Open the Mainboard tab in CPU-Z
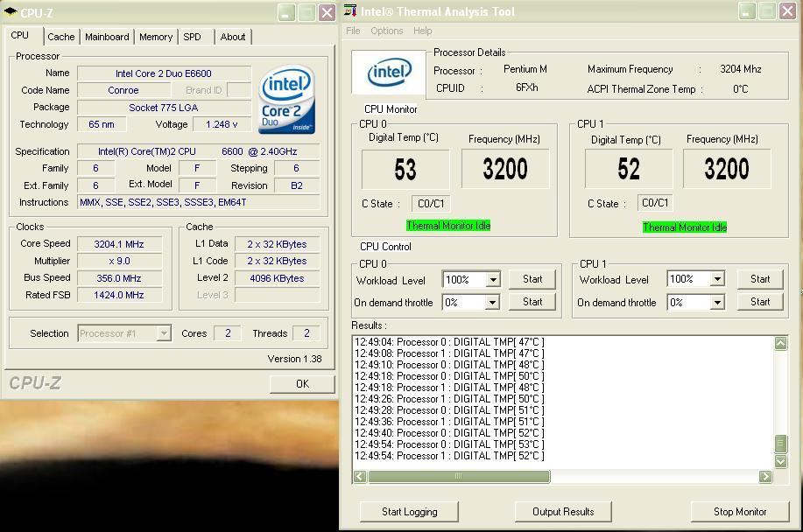Image resolution: width=803 pixels, height=532 pixels. coord(107,37)
